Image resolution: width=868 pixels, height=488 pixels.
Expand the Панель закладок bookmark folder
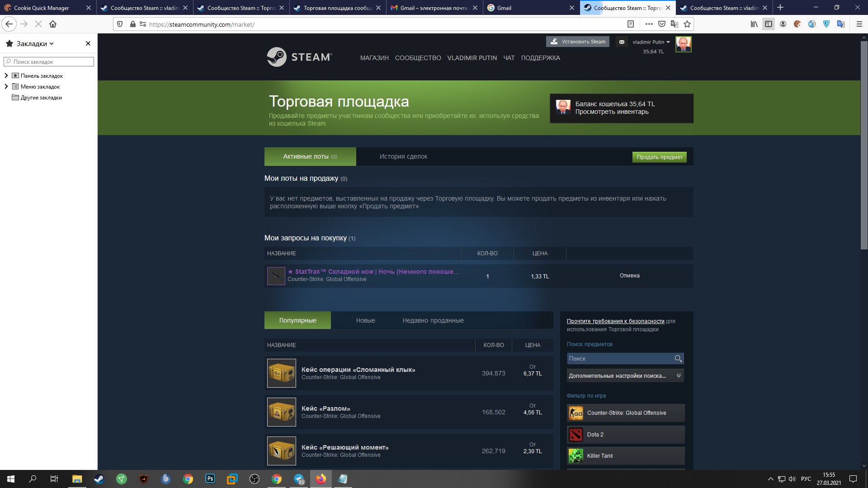[x=6, y=75]
